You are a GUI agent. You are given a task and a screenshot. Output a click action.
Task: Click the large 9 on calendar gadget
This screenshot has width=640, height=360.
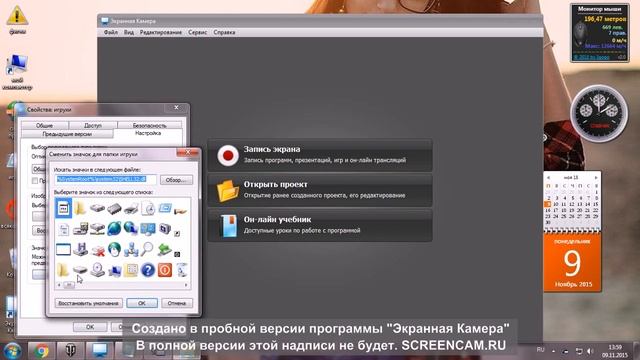572,263
